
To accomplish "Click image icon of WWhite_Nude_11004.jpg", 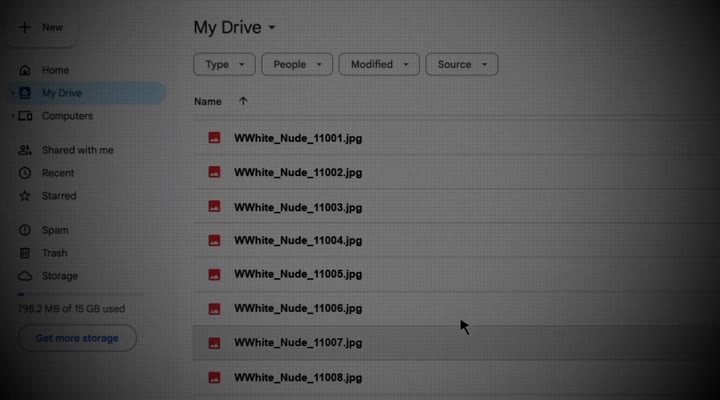I will pyautogui.click(x=214, y=240).
